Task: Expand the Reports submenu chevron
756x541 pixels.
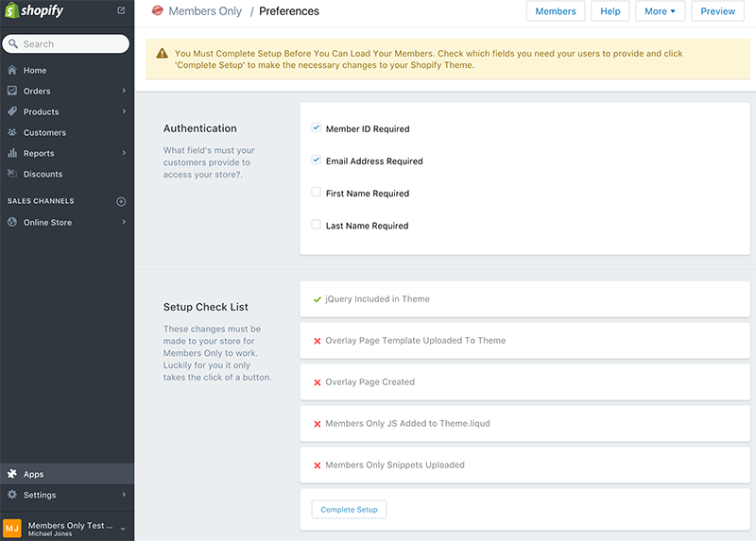Action: coord(124,153)
